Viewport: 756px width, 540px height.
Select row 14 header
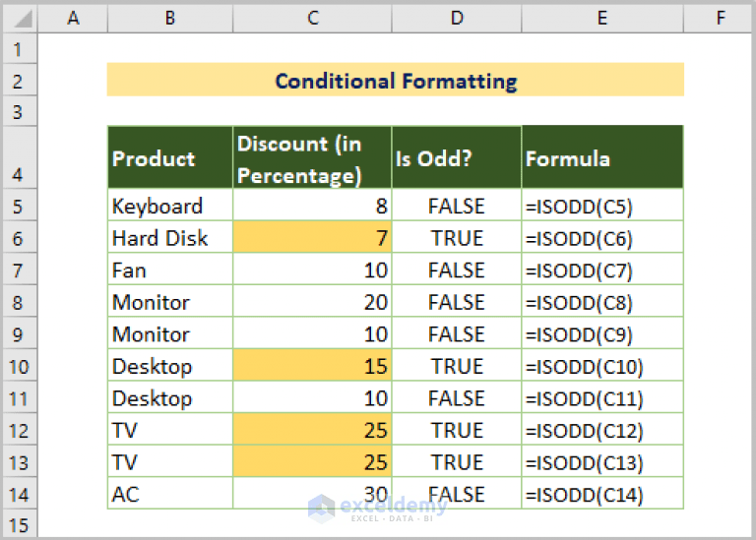(20, 494)
